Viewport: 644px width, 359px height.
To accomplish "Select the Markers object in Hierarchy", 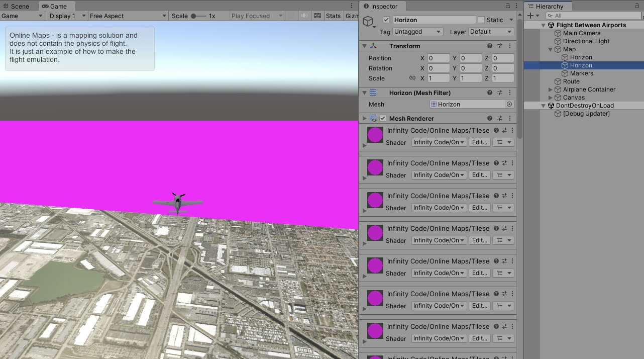I will click(582, 73).
